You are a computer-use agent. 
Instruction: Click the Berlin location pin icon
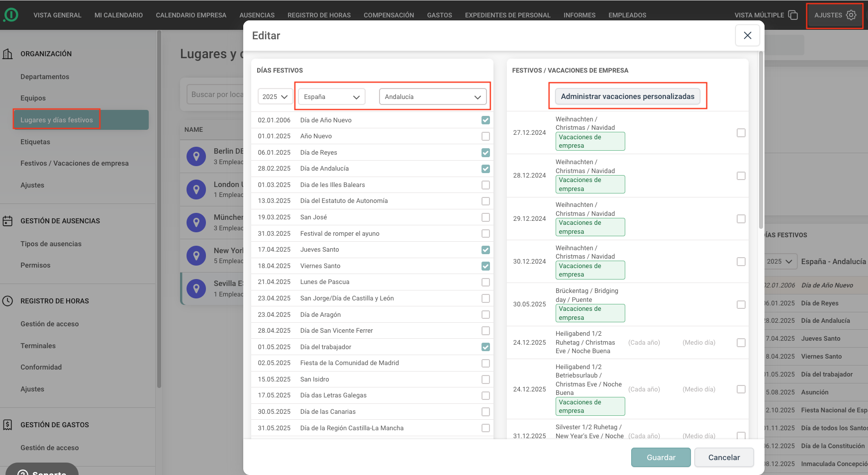click(x=196, y=156)
